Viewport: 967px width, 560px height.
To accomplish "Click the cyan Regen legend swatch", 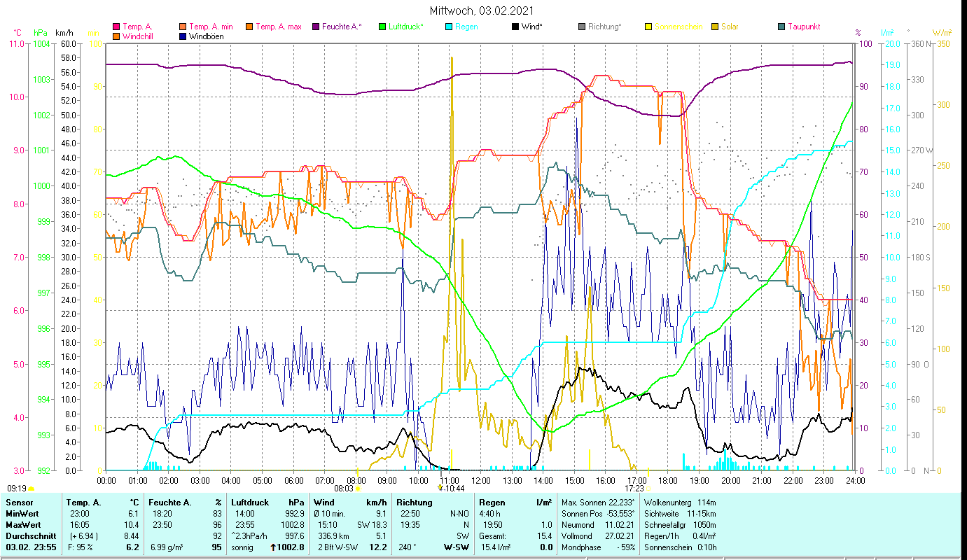I will (448, 27).
